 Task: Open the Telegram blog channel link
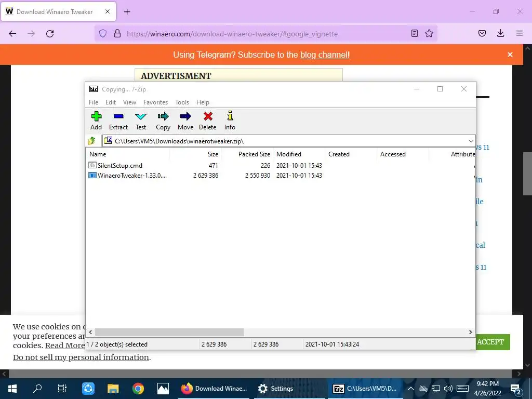(x=325, y=55)
